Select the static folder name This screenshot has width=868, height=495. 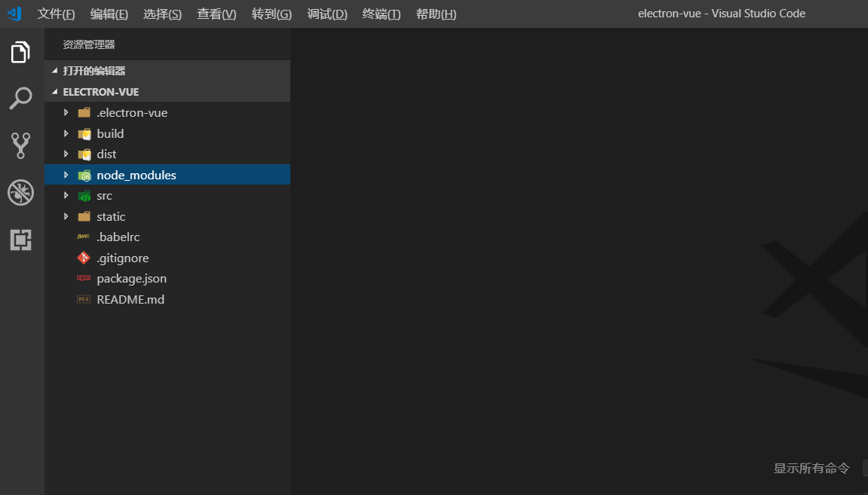111,216
